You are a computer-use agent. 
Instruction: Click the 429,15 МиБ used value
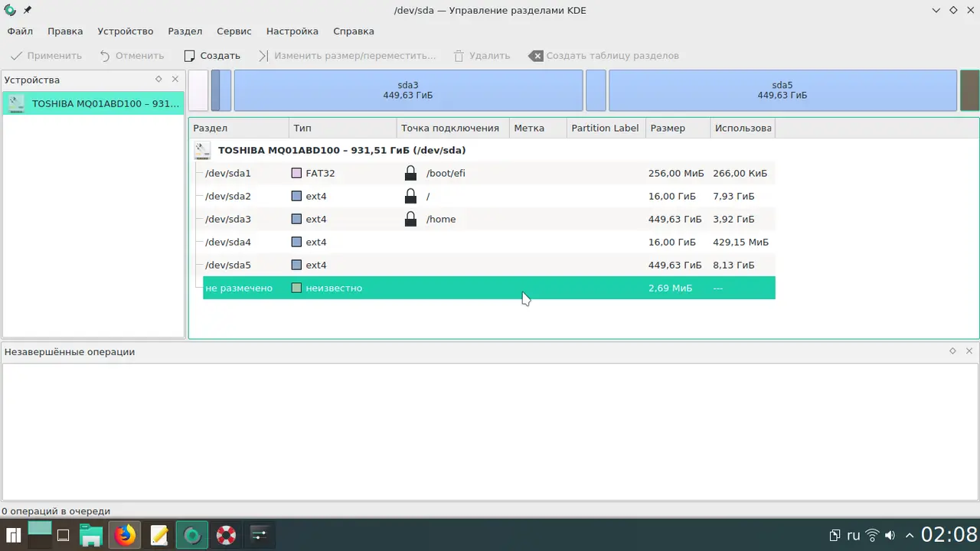pos(740,242)
